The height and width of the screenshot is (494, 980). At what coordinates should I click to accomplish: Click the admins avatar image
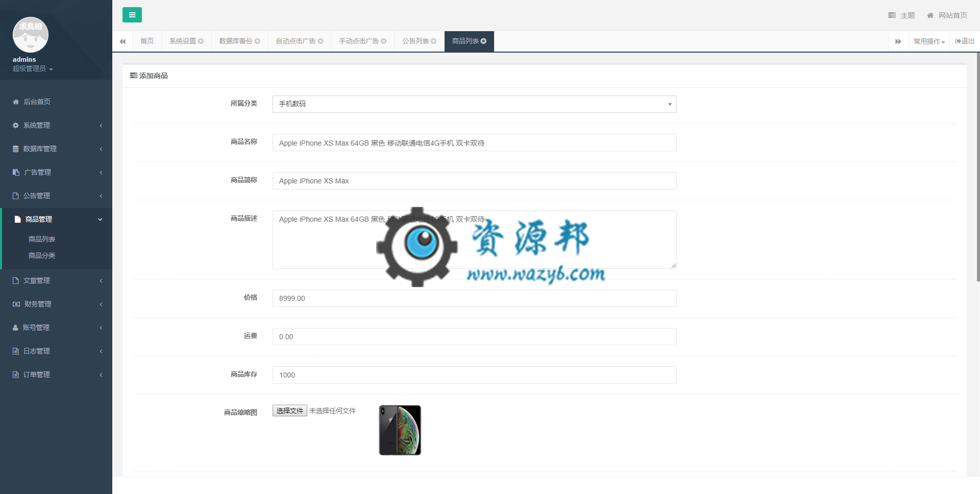click(31, 35)
